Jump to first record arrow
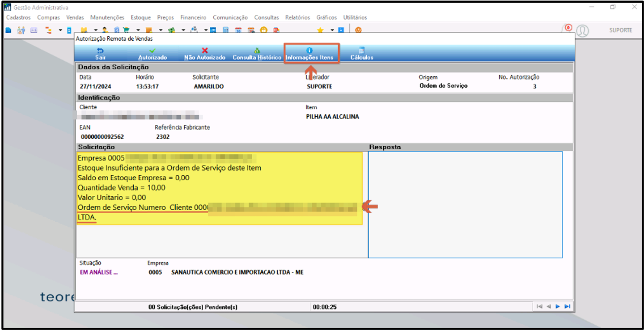This screenshot has width=644, height=330. point(539,306)
